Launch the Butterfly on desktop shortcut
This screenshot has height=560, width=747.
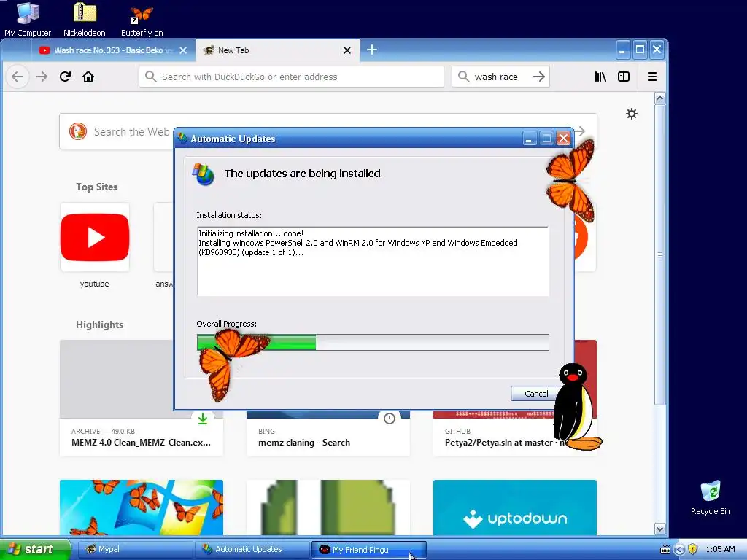click(x=142, y=19)
